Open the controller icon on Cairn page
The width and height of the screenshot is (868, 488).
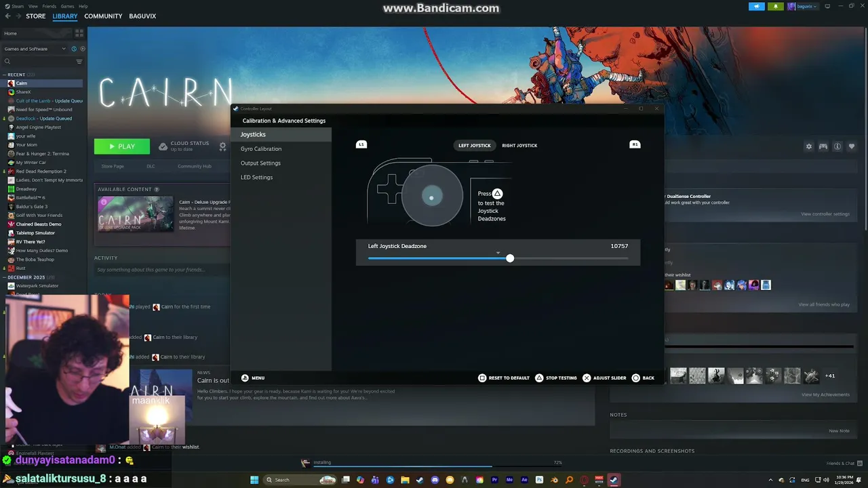coord(823,146)
